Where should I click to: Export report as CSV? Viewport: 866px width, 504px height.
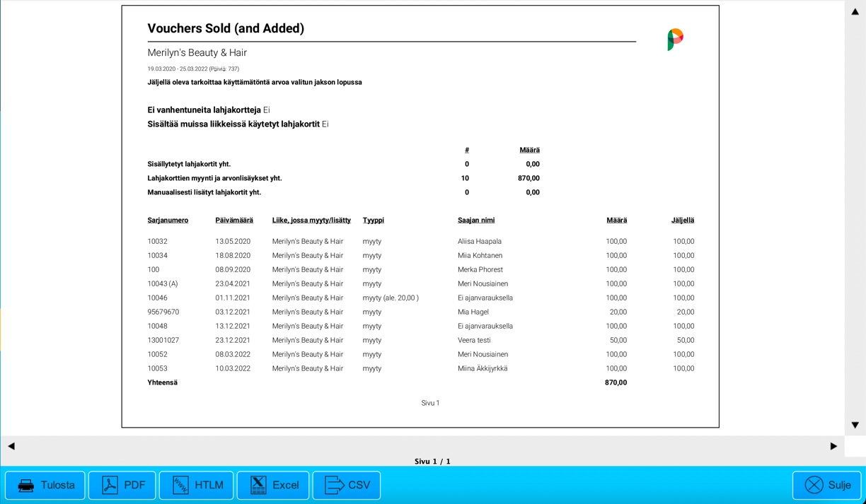click(x=347, y=485)
